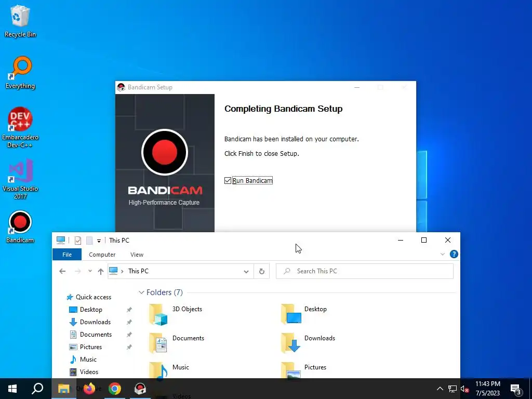Open recent locations dropdown arrow
This screenshot has height=399, width=532.
(90, 271)
